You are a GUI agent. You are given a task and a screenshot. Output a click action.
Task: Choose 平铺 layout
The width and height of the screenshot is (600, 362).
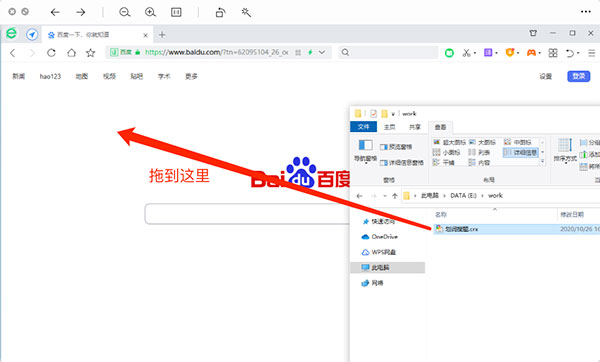click(443, 163)
